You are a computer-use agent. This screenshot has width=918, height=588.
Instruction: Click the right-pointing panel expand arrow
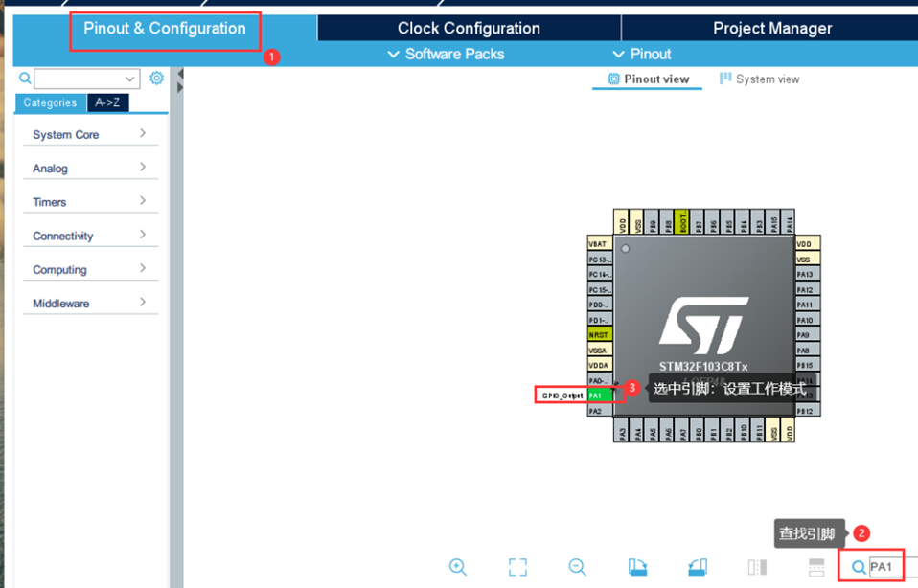[180, 87]
